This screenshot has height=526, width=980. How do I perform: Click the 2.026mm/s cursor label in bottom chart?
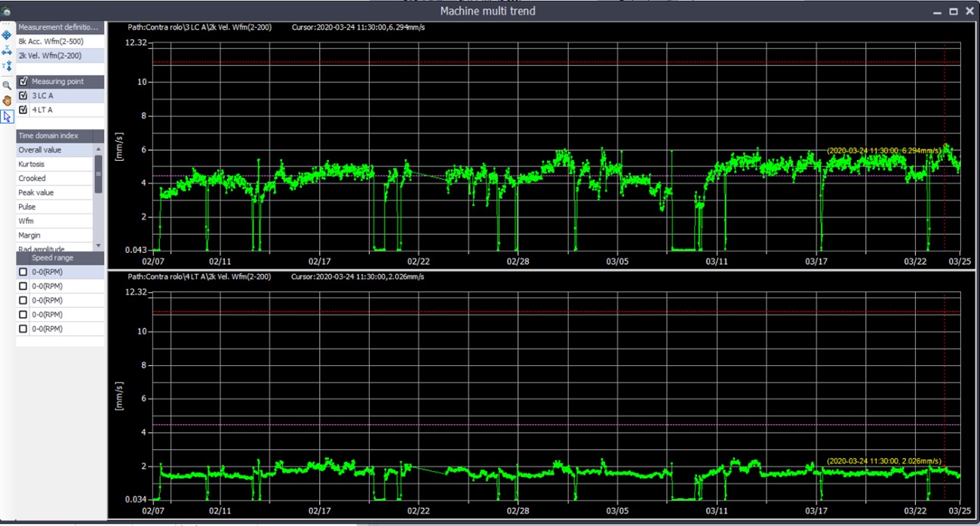click(883, 461)
